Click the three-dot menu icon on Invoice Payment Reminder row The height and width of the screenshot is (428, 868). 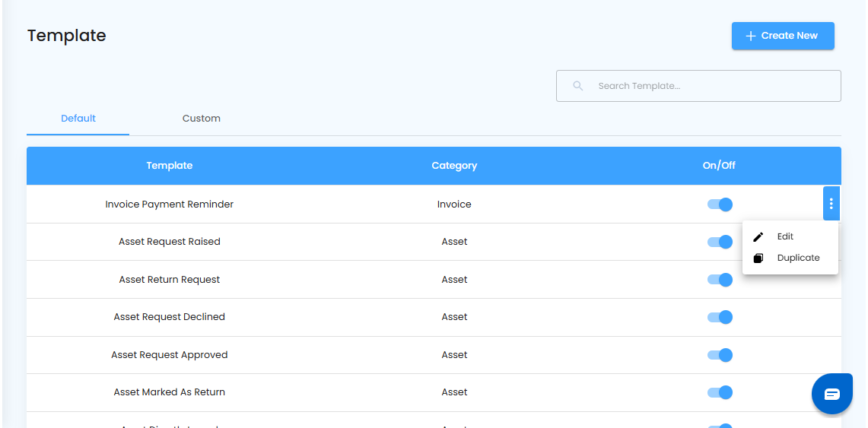pyautogui.click(x=831, y=204)
